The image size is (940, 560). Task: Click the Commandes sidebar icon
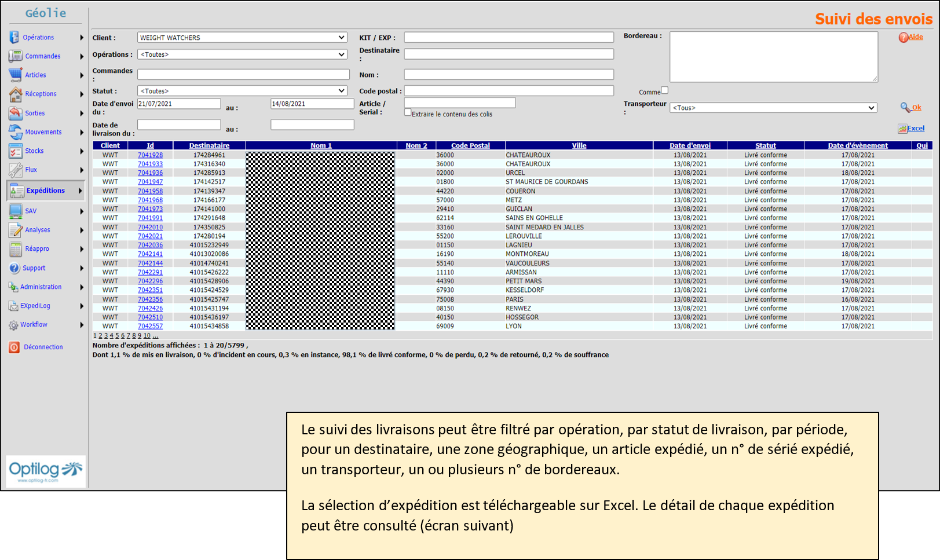(x=16, y=56)
